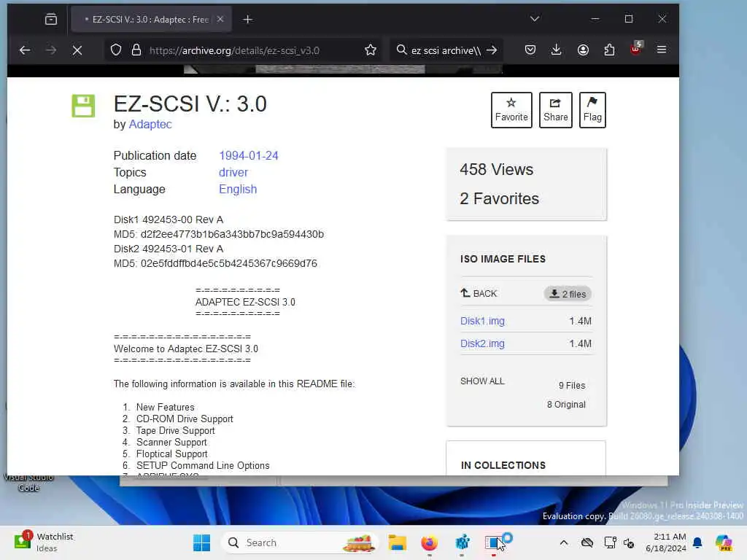Switch to Firefox on the taskbar

(429, 542)
